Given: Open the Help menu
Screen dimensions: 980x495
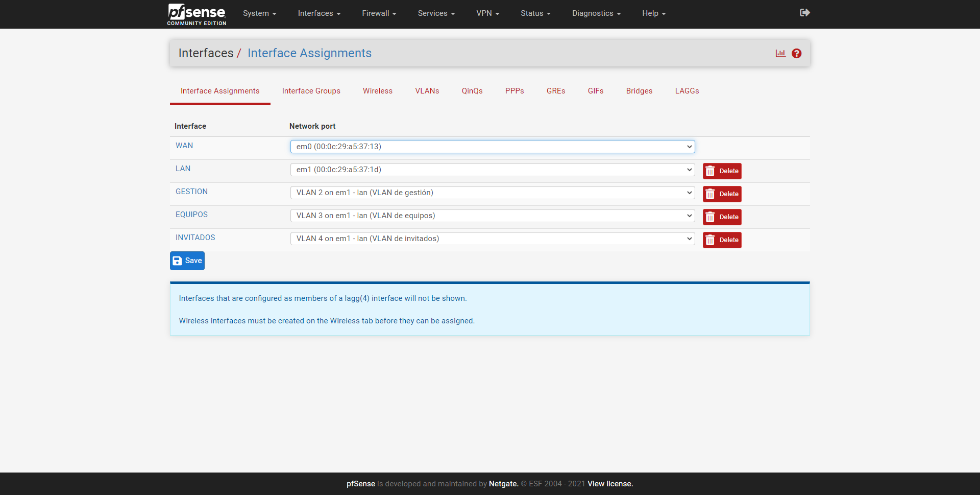Looking at the screenshot, I should pos(654,13).
